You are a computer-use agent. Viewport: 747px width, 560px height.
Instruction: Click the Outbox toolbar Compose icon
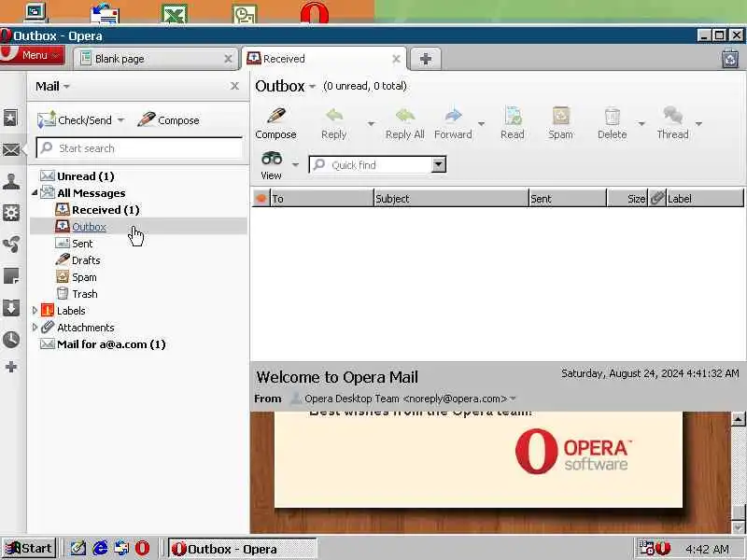(275, 123)
